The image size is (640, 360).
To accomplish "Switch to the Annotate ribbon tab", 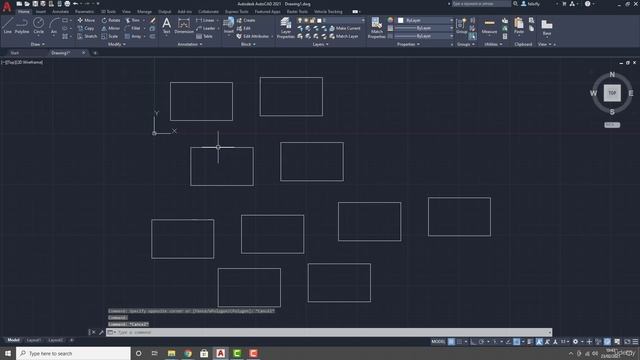I will point(60,12).
